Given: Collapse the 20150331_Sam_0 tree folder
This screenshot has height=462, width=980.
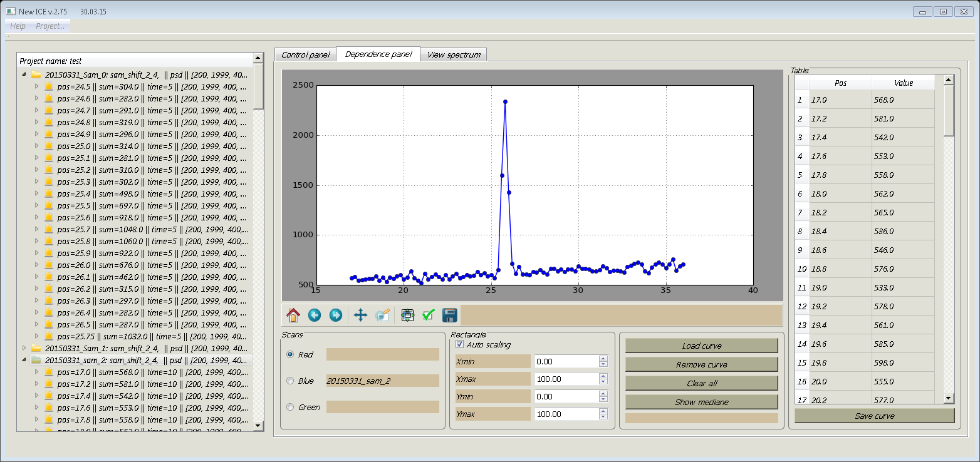Looking at the screenshot, I should click(24, 74).
